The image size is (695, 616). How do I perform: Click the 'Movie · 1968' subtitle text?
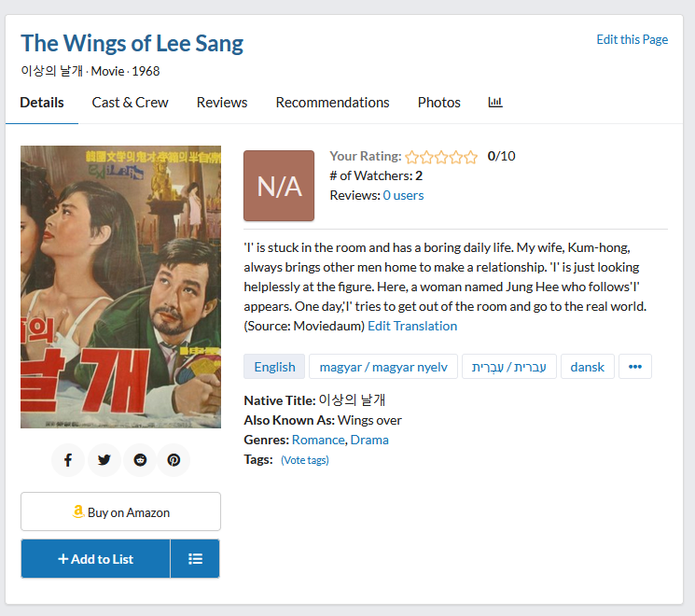(x=125, y=71)
